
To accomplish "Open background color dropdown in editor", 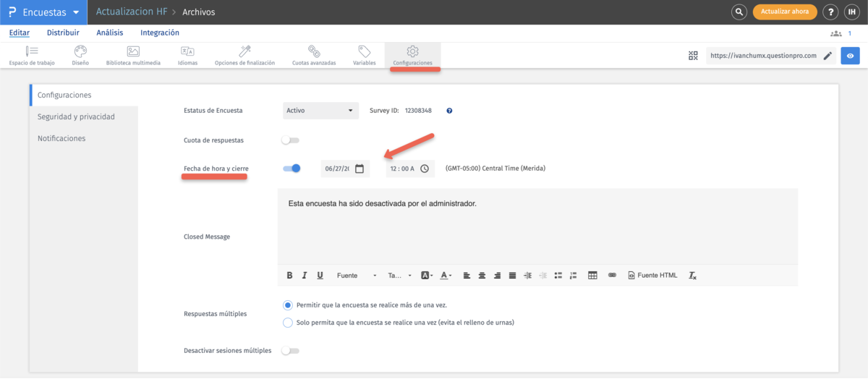I will (x=427, y=276).
